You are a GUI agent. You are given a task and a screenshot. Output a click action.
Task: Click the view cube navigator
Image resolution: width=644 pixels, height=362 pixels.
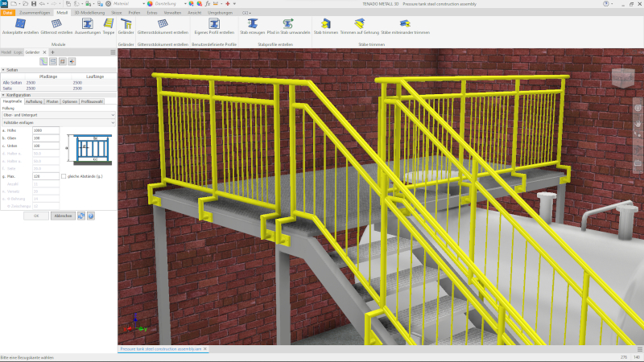point(623,79)
